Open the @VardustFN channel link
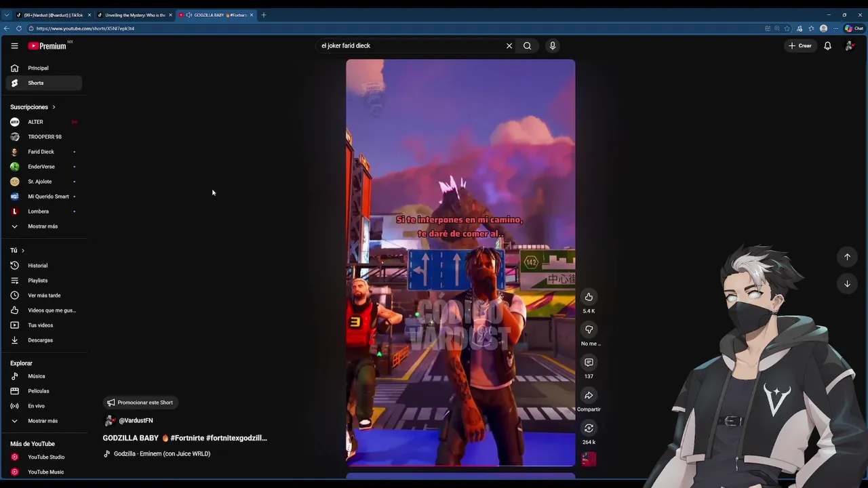868x488 pixels. tap(136, 420)
